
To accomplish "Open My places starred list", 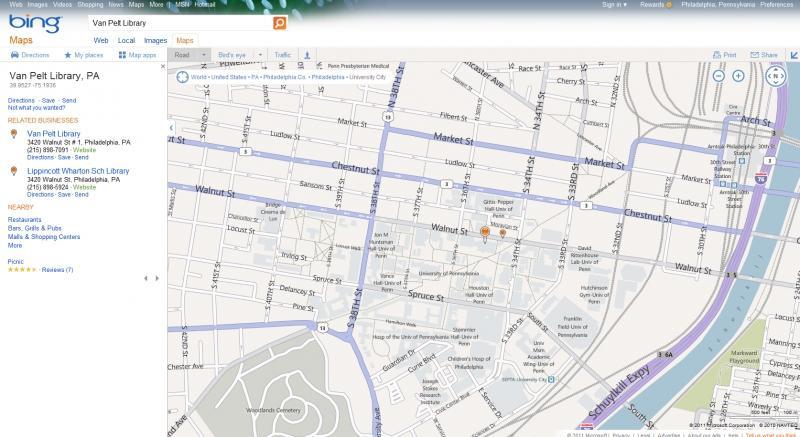I will (x=83, y=55).
